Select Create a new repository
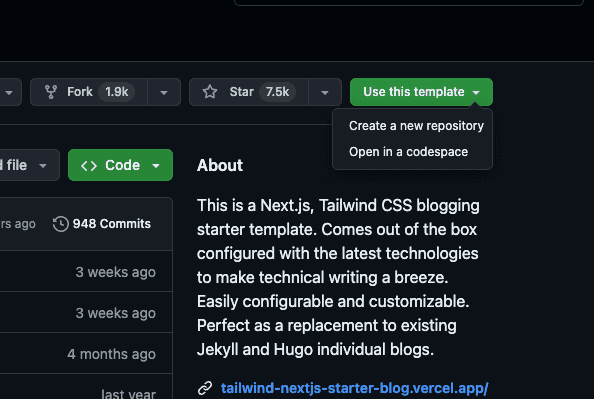This screenshot has height=399, width=594. [x=416, y=126]
